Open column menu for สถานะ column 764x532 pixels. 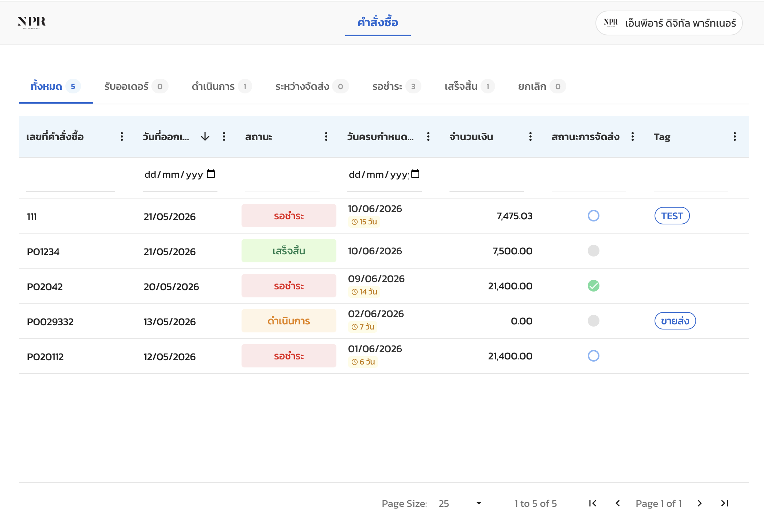326,137
